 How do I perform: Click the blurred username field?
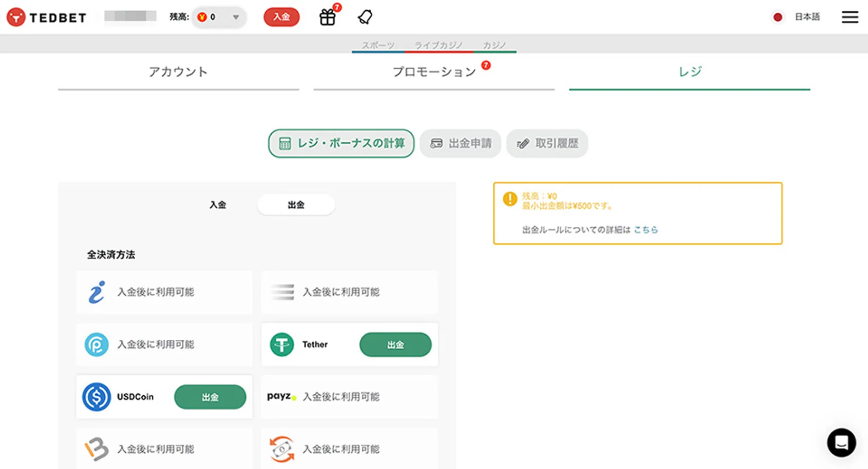[130, 17]
